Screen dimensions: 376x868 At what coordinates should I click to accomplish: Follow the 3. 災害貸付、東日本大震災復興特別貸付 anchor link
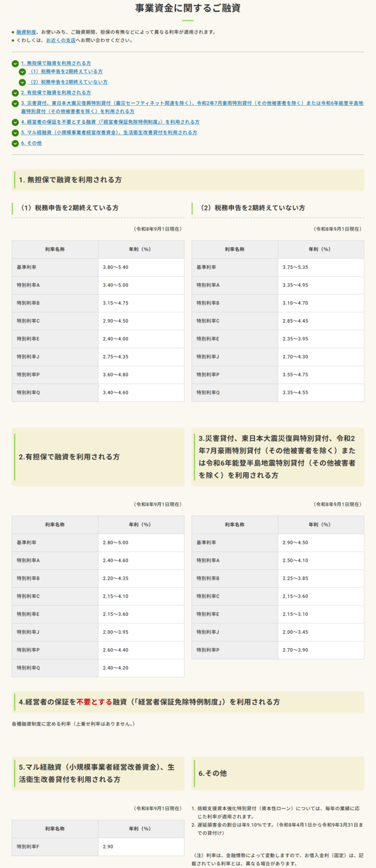pyautogui.click(x=192, y=107)
